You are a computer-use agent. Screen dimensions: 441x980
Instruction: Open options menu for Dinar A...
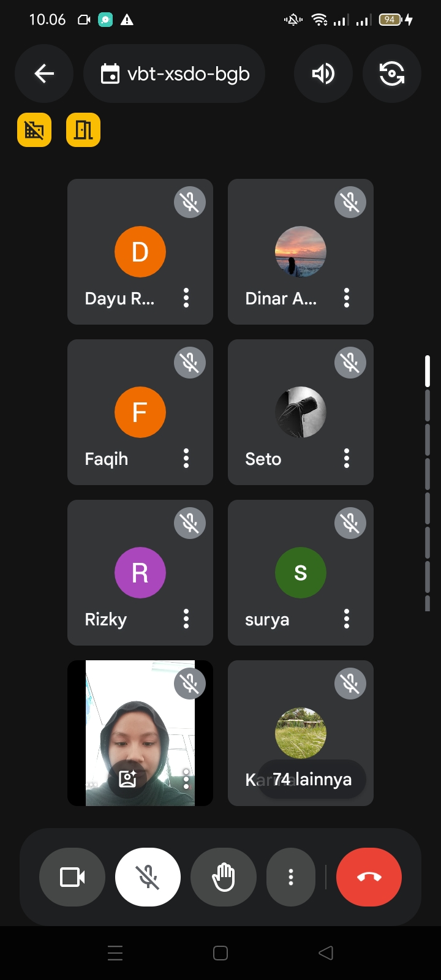pyautogui.click(x=347, y=298)
